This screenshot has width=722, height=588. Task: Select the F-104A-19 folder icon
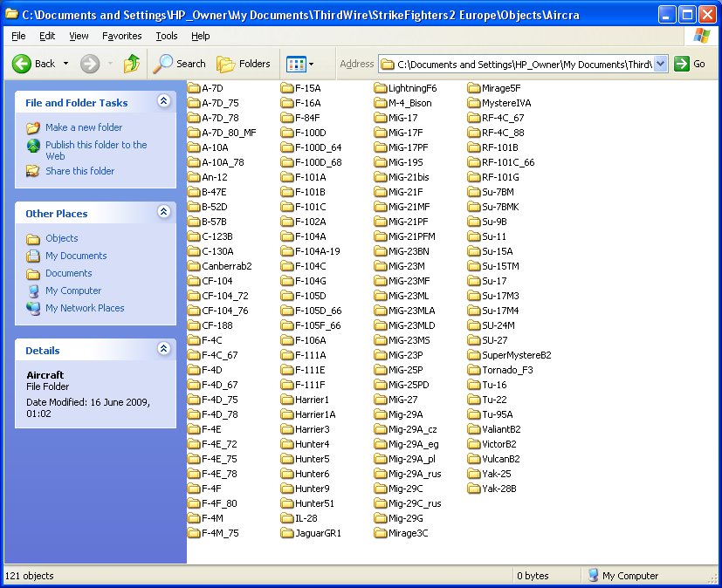click(287, 251)
